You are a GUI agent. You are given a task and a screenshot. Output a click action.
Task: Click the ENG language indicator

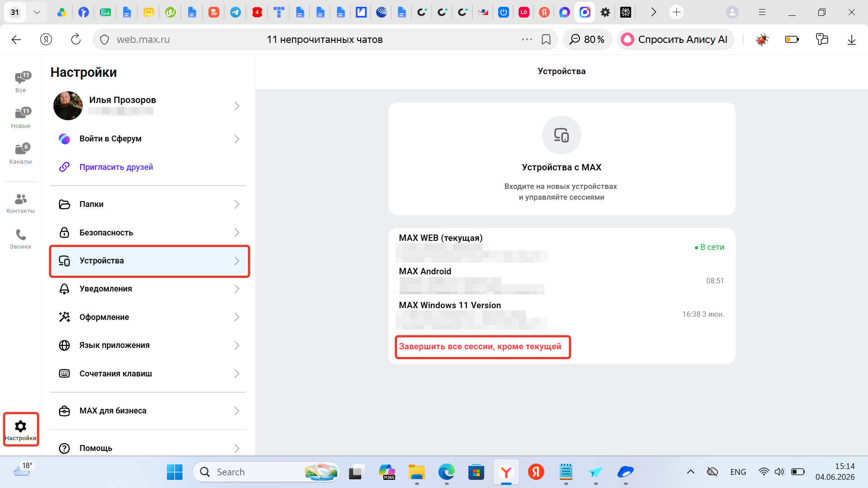coord(738,472)
